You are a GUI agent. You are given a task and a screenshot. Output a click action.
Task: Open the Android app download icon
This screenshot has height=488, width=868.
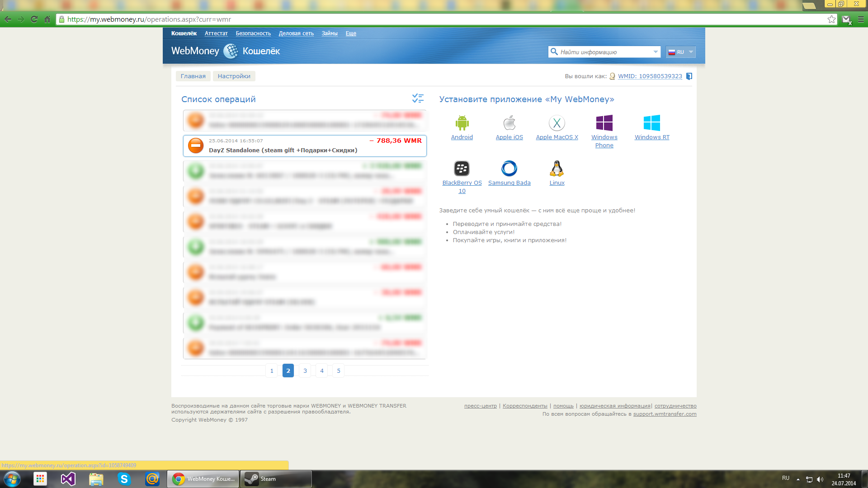click(x=462, y=123)
